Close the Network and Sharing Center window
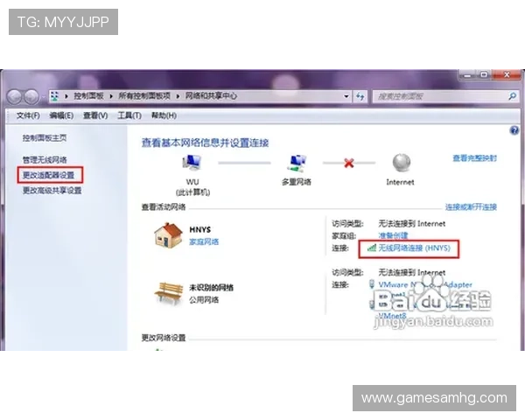Screen dimensions: 525x420 point(507,75)
